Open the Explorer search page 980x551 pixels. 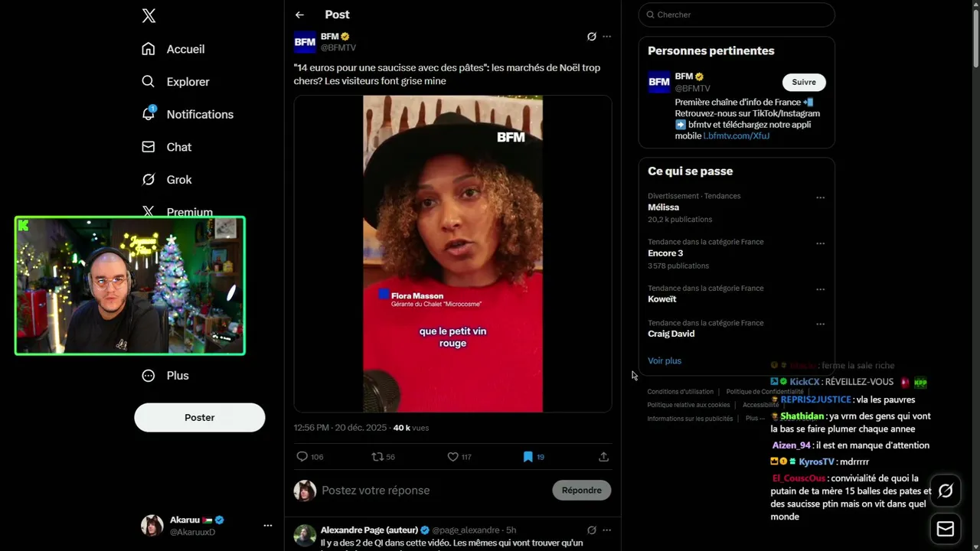(x=175, y=82)
